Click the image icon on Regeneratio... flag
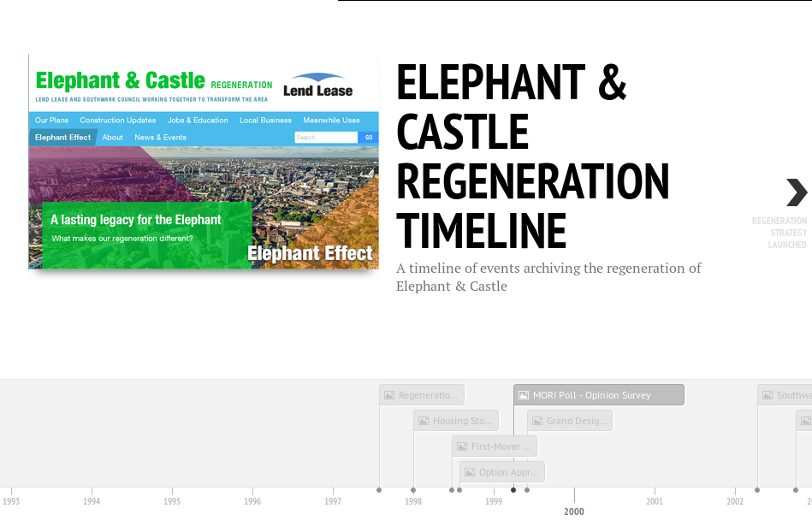This screenshot has width=812, height=520. [389, 395]
